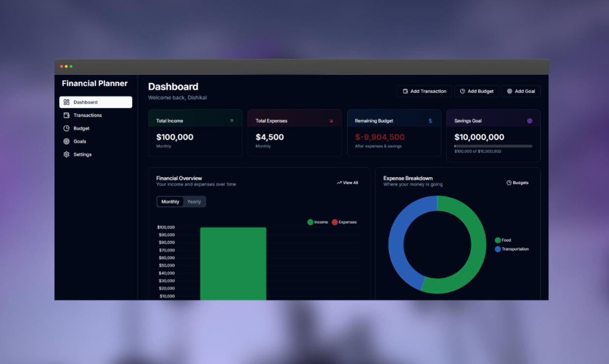This screenshot has width=609, height=364.
Task: Click the Savings Goal progress bar
Action: click(493, 146)
